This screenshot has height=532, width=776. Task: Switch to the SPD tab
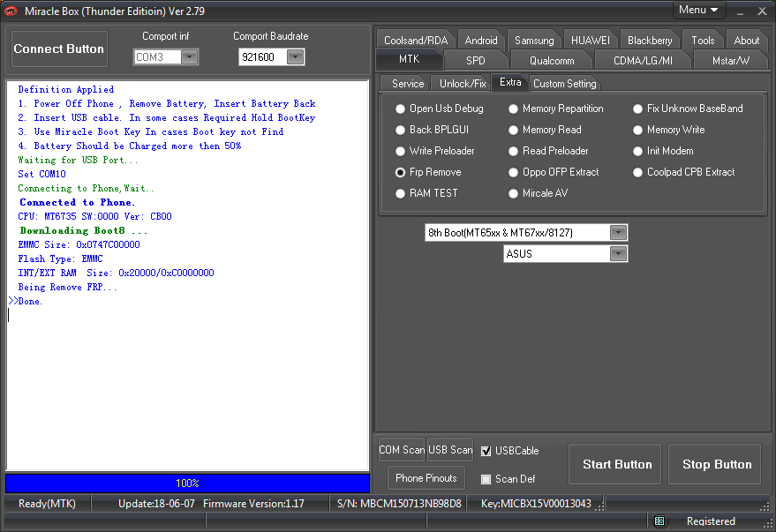(x=476, y=60)
